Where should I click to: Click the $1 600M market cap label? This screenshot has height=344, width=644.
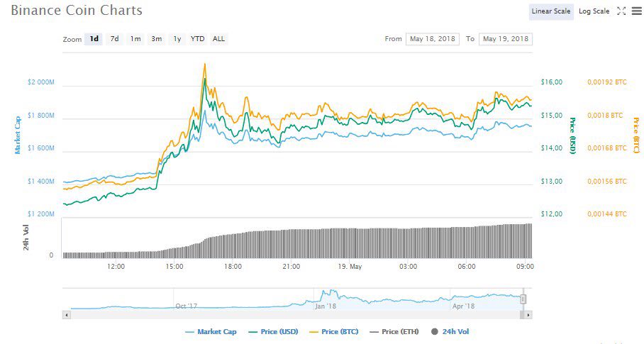coord(41,148)
